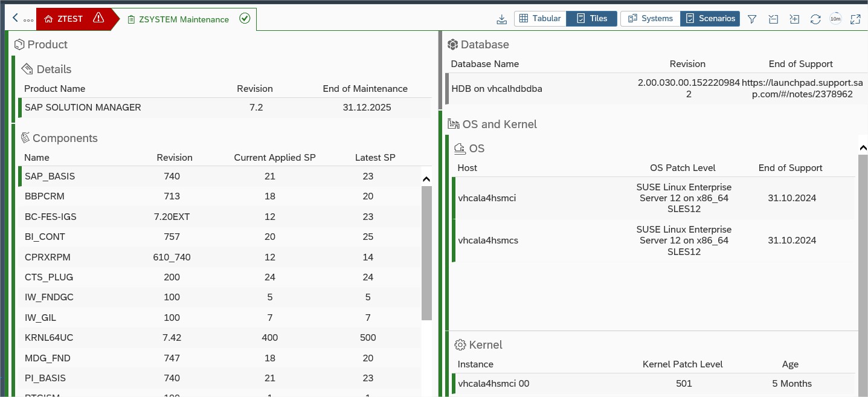Click the OS panel scroll-up arrow
The height and width of the screenshot is (397, 868).
[x=863, y=148]
